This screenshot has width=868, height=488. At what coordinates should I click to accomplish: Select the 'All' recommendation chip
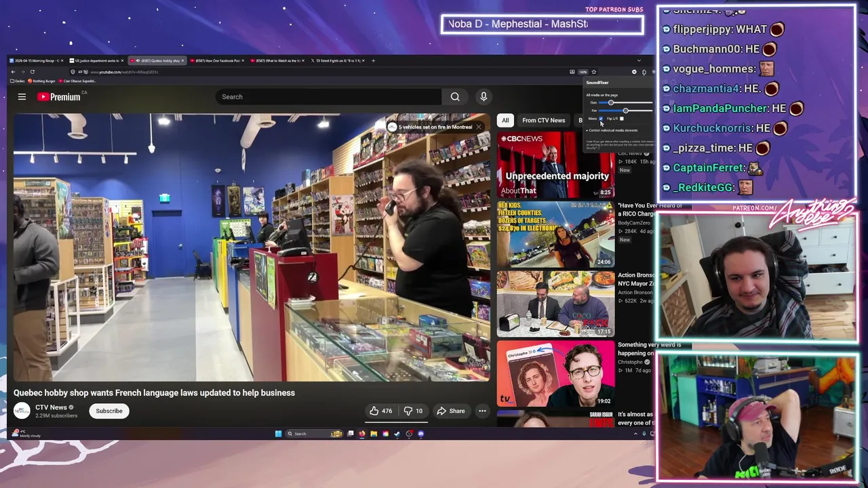point(505,120)
